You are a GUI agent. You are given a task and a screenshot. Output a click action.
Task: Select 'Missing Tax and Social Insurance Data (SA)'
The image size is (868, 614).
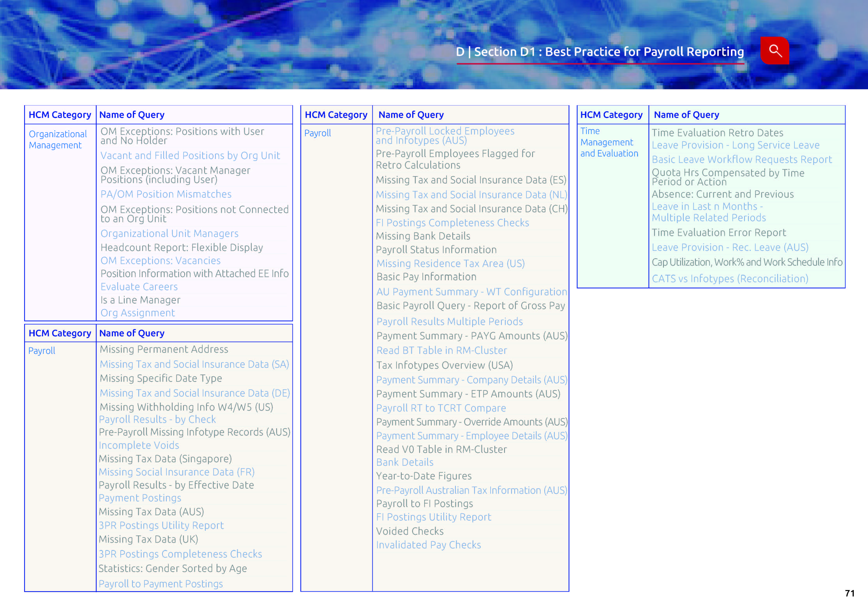pos(194,364)
